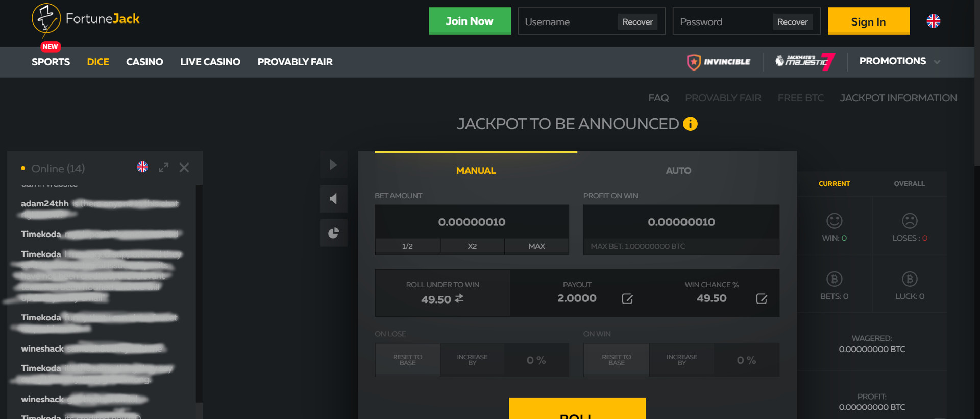This screenshot has width=980, height=419.
Task: Click the WIN smiley face icon
Action: click(834, 221)
